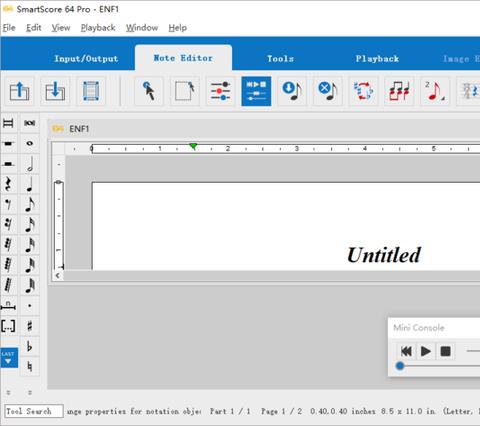This screenshot has width=480, height=426.
Task: Click the Tool Search input field
Action: click(34, 411)
